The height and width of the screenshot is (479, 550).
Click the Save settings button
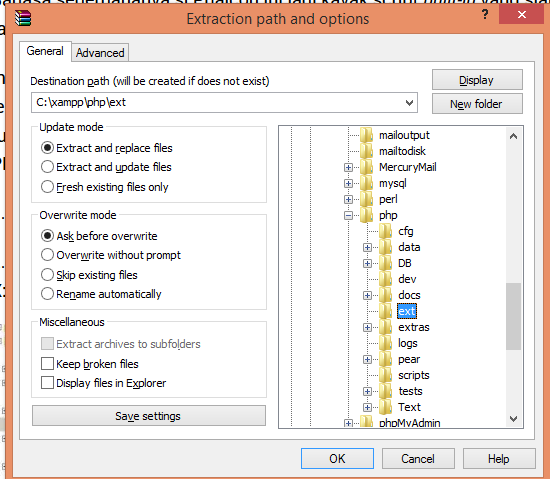tap(149, 416)
